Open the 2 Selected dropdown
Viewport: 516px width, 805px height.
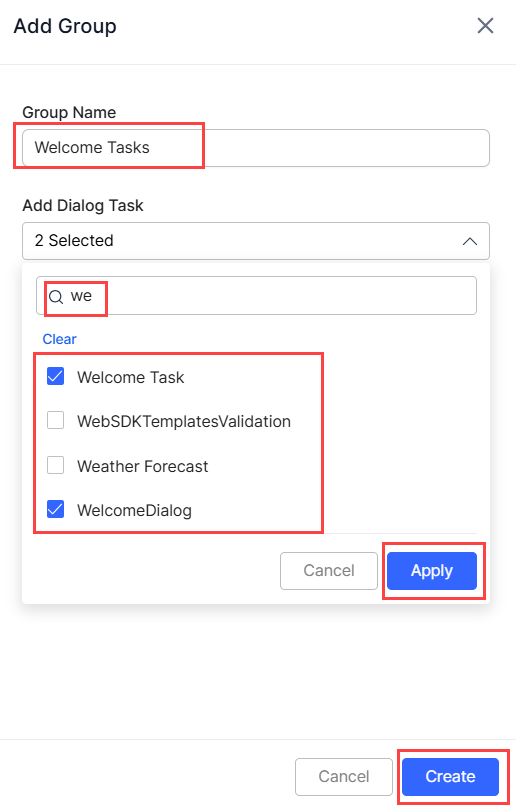(x=256, y=241)
